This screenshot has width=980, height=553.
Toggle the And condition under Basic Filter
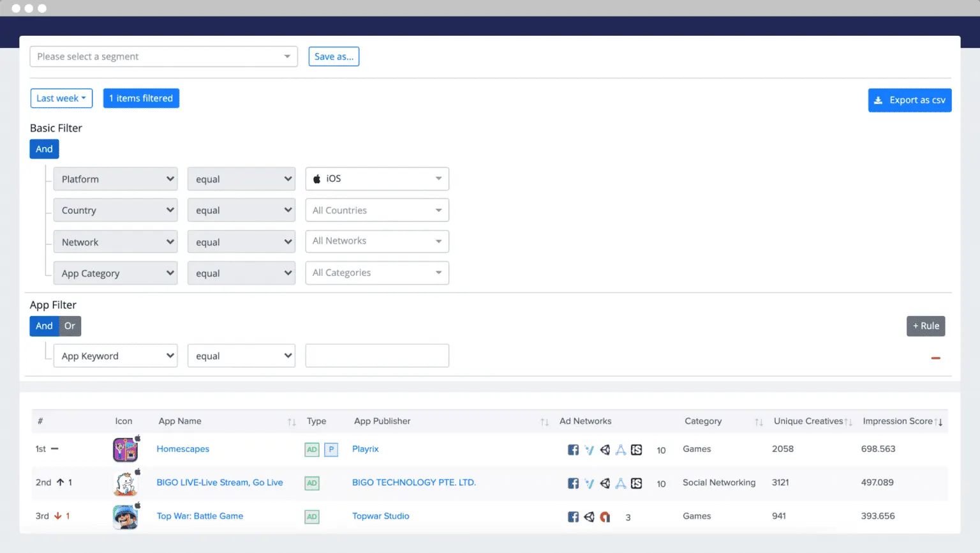click(x=44, y=149)
